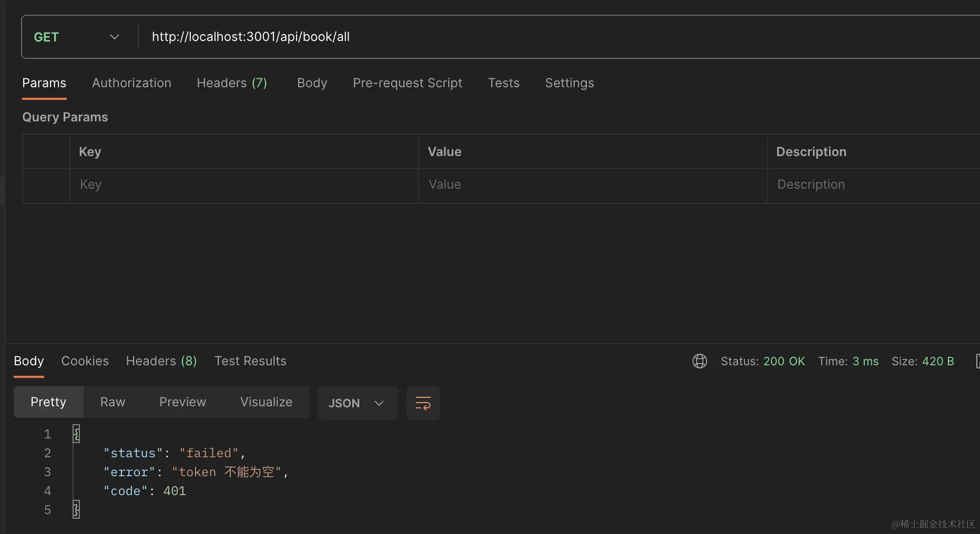
Task: Open the request Headers (7) tab
Action: point(232,83)
